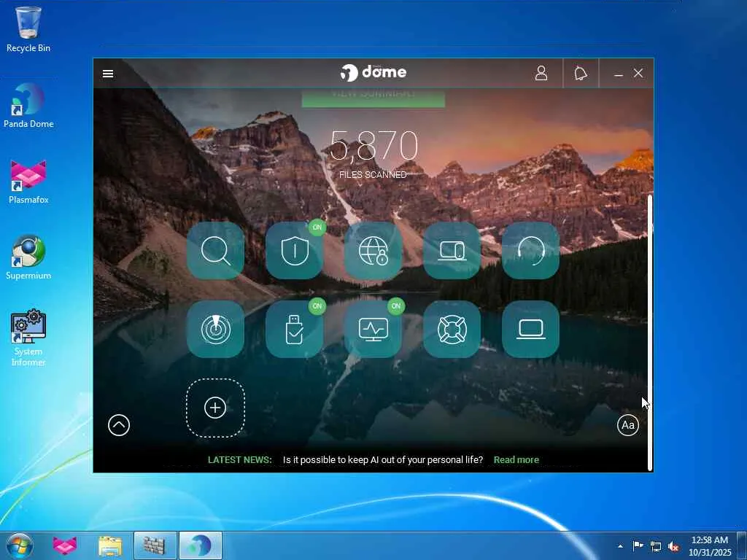Click the network tray icon
This screenshot has width=747, height=560.
click(x=656, y=546)
